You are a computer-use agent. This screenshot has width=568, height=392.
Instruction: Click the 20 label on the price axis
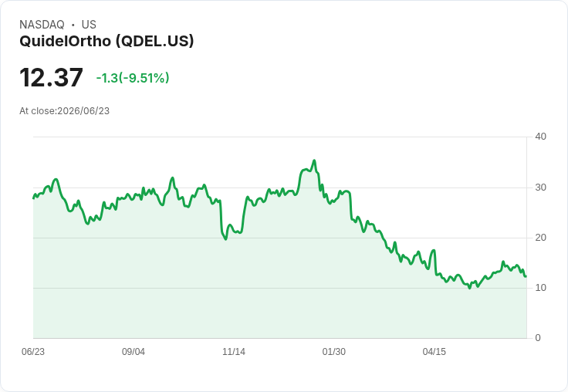click(540, 238)
